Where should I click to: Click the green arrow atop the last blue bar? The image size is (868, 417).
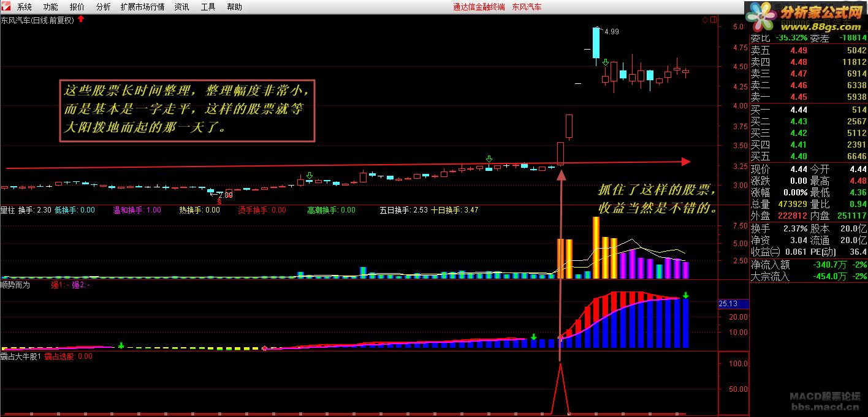tap(685, 295)
